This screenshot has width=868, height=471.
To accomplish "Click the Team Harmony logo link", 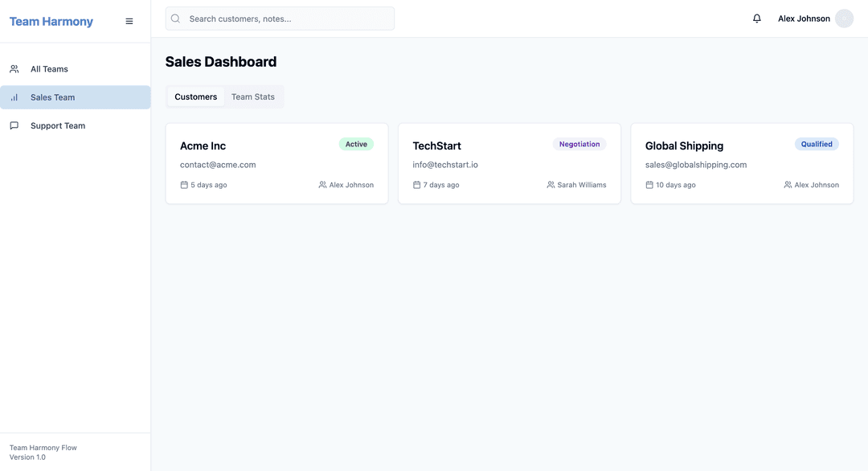I will point(51,22).
